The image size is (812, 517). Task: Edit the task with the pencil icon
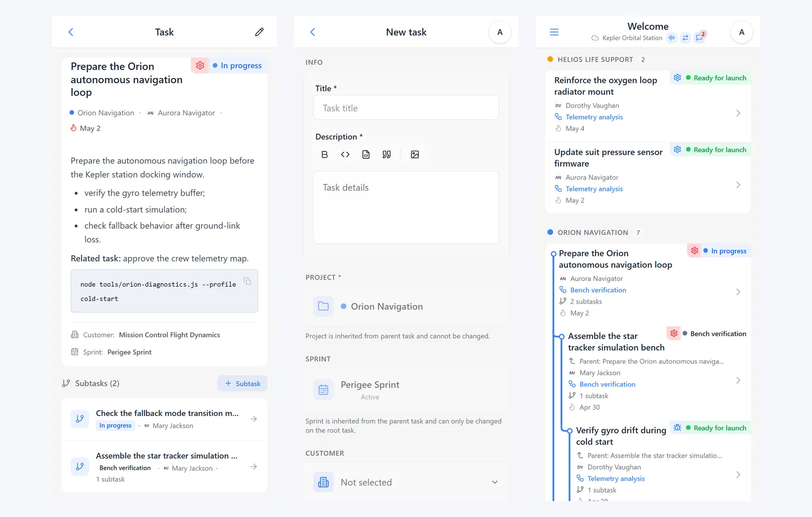click(x=259, y=32)
